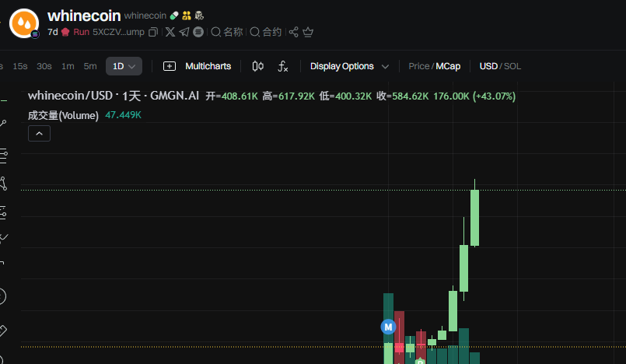Viewport: 626px width, 364px height.
Task: Change chart type via candlestick icon
Action: click(258, 66)
